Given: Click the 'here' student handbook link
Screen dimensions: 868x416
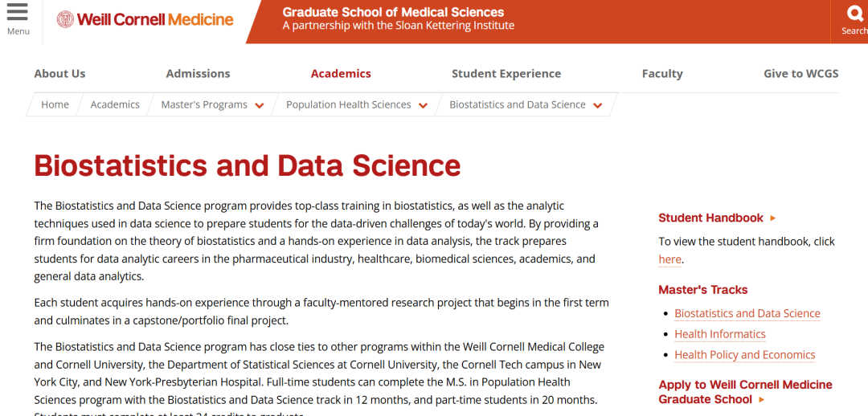Looking at the screenshot, I should [x=669, y=259].
